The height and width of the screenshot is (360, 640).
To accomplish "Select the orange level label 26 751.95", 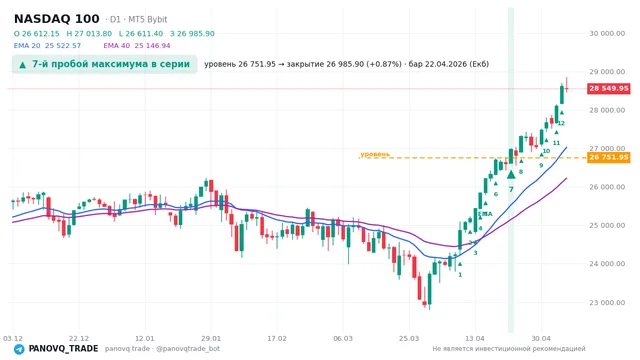I will [x=609, y=158].
